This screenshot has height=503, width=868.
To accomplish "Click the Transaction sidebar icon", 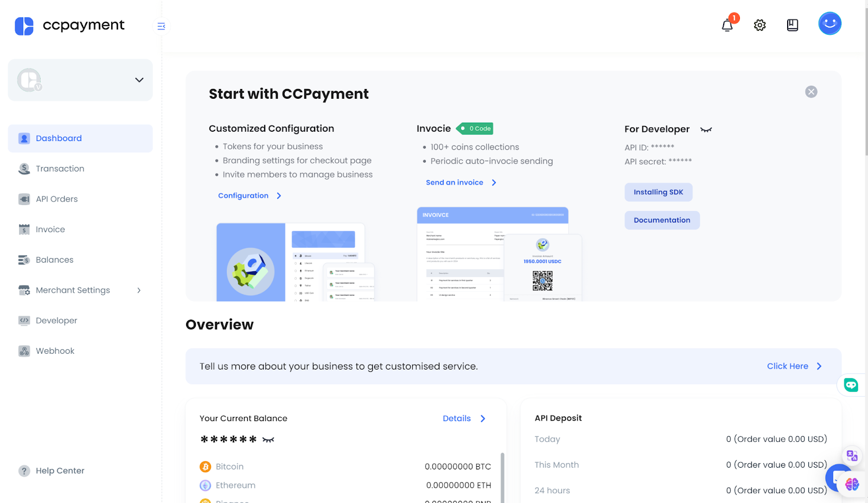I will pos(24,169).
